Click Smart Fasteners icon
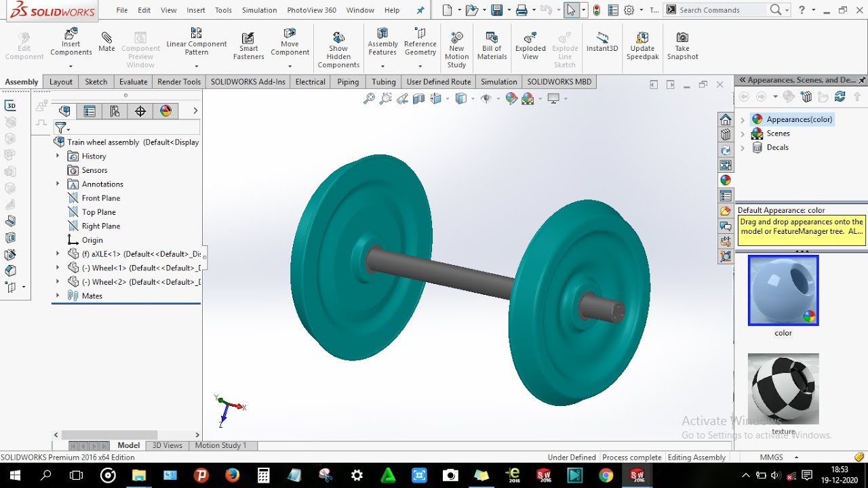868x488 pixels. (x=248, y=45)
